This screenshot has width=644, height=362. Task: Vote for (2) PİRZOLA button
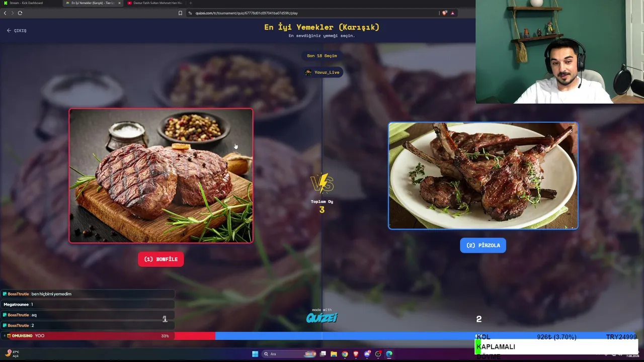[x=483, y=245]
